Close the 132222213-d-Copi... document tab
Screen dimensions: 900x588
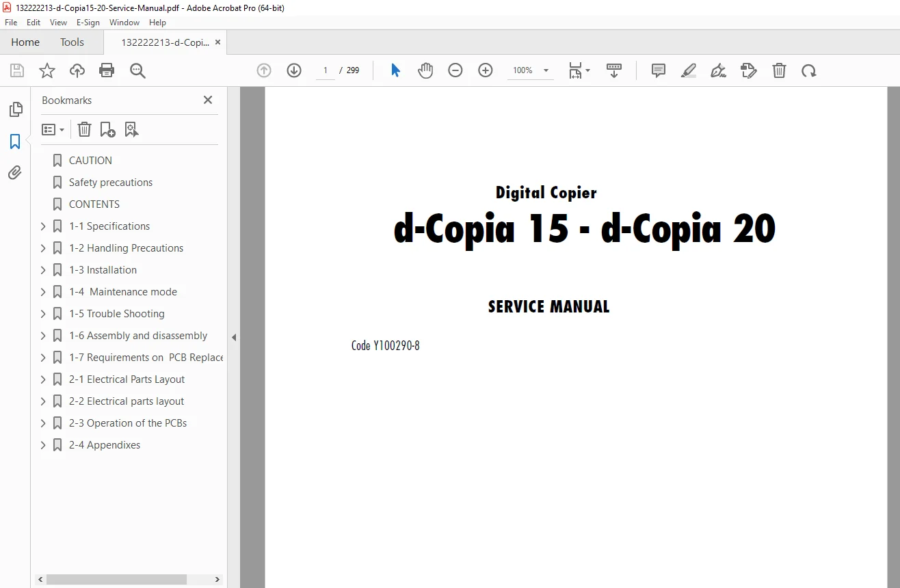[218, 42]
